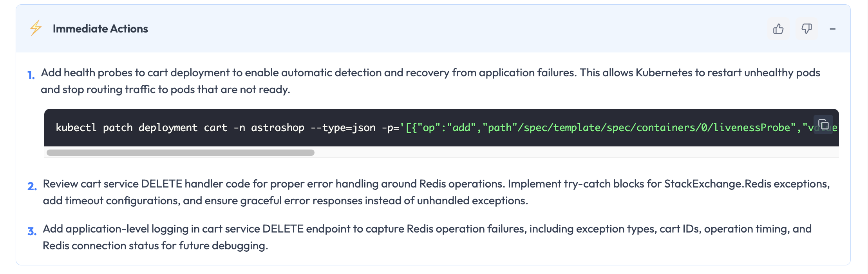Click the thumbs down feedback icon

coord(807,29)
